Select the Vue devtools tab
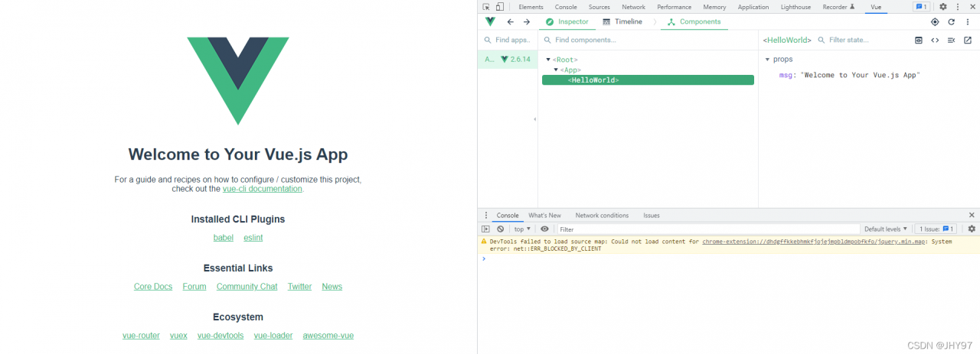 876,7
